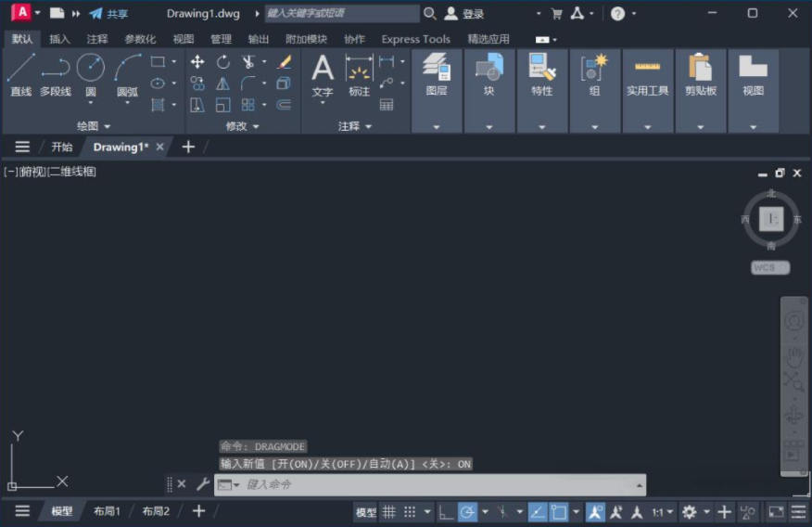Activate the Scale tool
Viewport: 812px width, 527px height.
(x=223, y=105)
